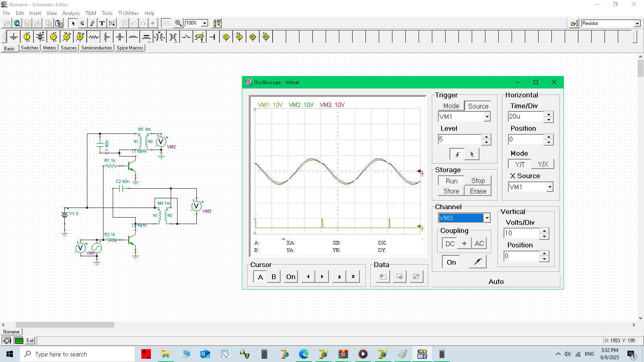
Task: Set coupling to ground
Action: [464, 243]
